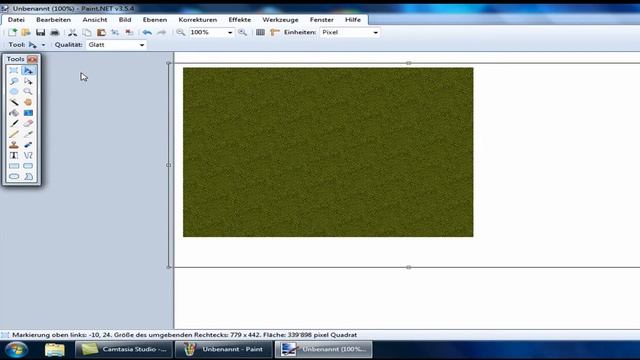Toggle the rulers display
Image resolution: width=640 pixels, height=360 pixels.
point(275,32)
